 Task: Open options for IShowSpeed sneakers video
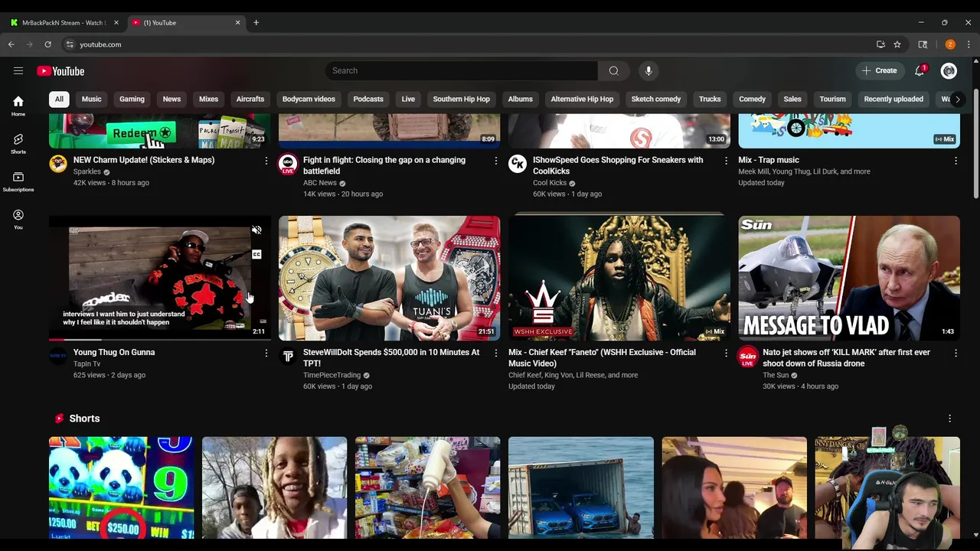coord(726,161)
